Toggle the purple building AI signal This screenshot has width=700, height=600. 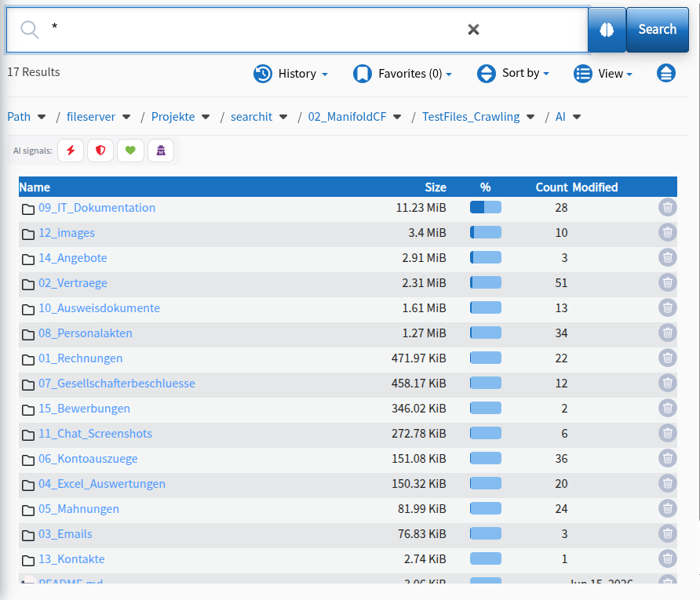click(x=161, y=151)
